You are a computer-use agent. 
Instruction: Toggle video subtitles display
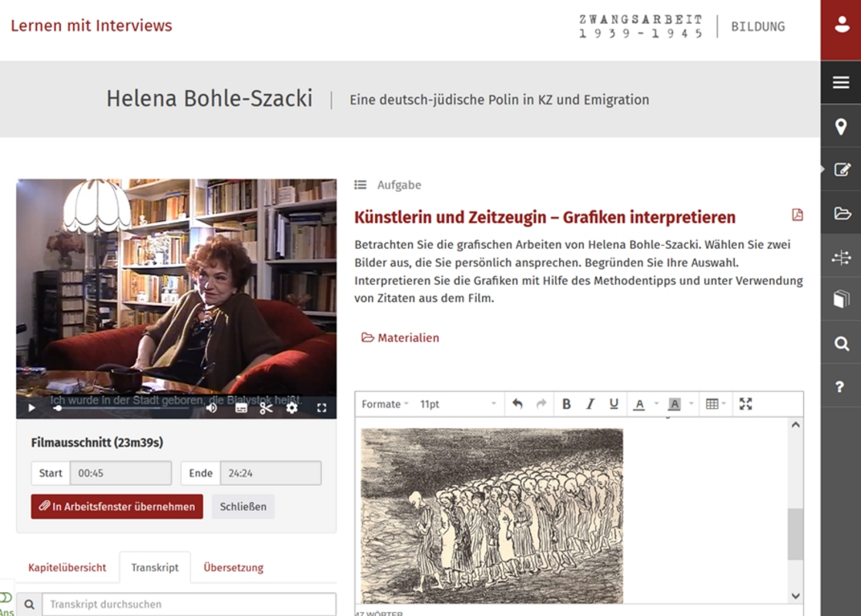coord(241,408)
